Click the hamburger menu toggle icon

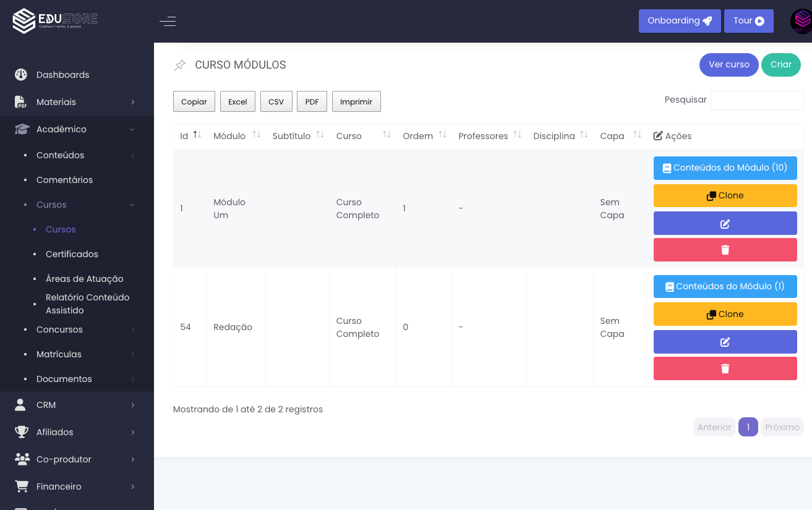pyautogui.click(x=168, y=22)
